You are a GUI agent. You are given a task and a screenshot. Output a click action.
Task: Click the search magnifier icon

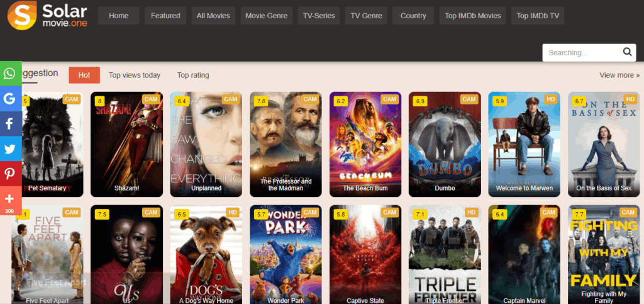click(x=627, y=52)
